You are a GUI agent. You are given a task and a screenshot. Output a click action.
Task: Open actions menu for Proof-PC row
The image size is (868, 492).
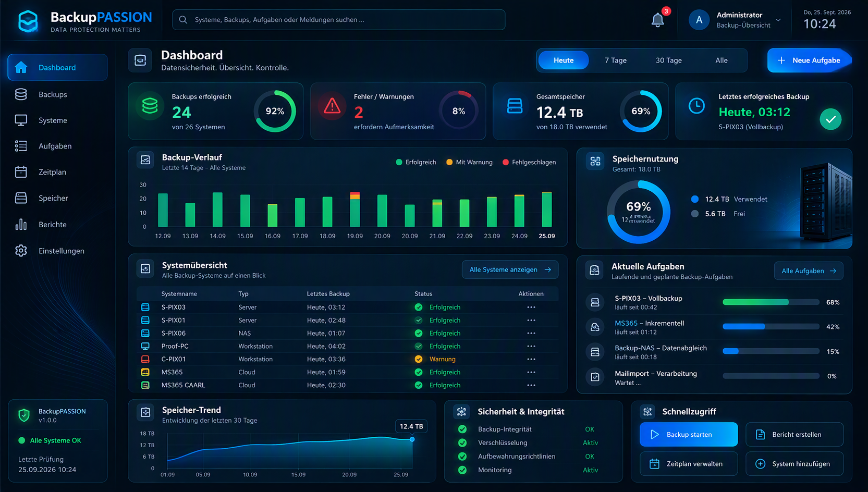(531, 346)
